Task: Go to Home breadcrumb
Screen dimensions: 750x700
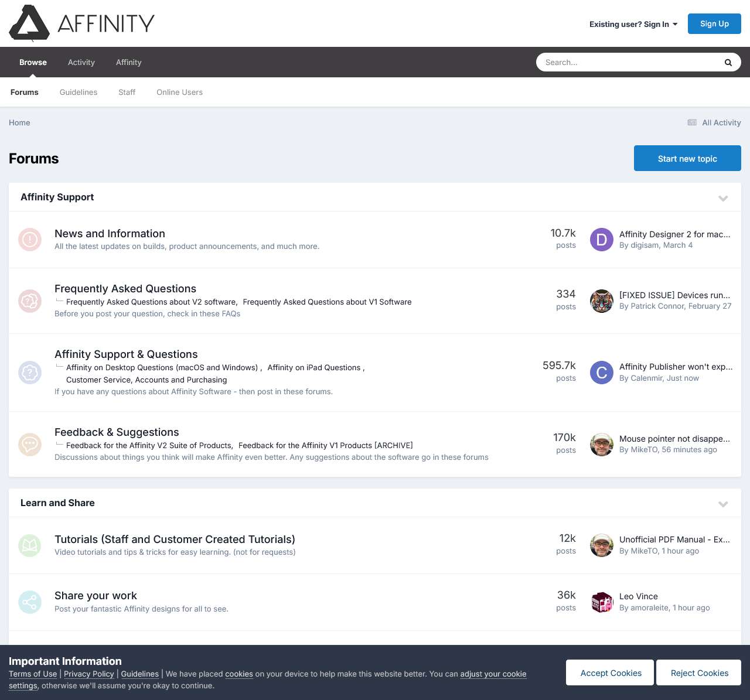Action: point(19,122)
